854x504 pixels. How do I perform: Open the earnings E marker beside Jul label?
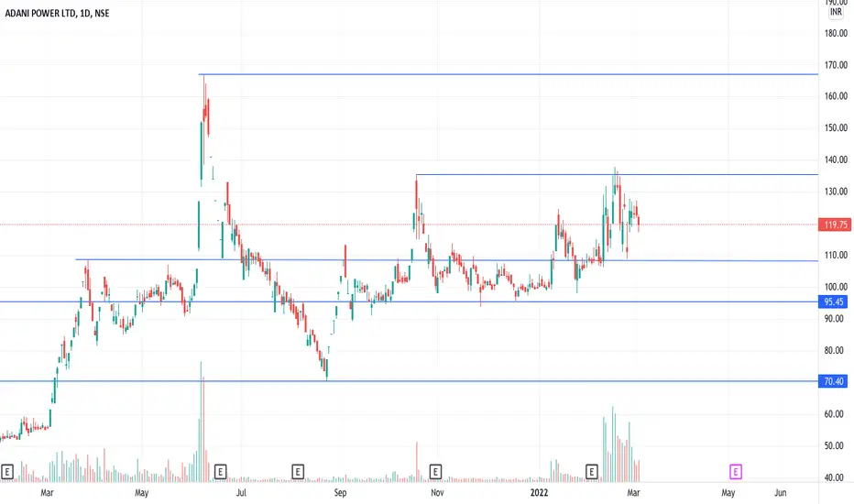coord(220,472)
